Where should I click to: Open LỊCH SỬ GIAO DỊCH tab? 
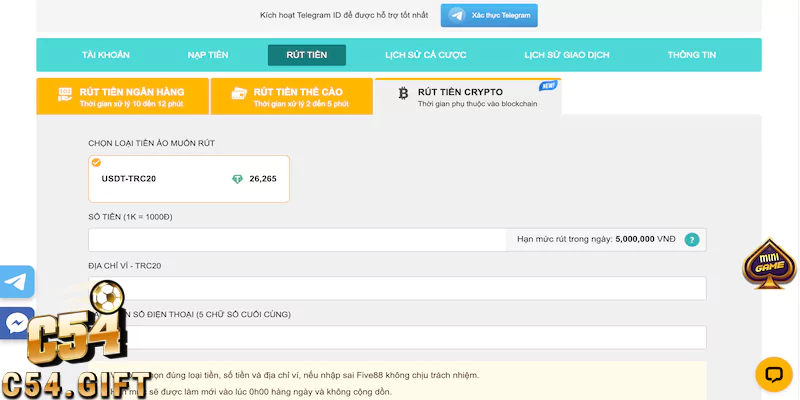pos(567,55)
